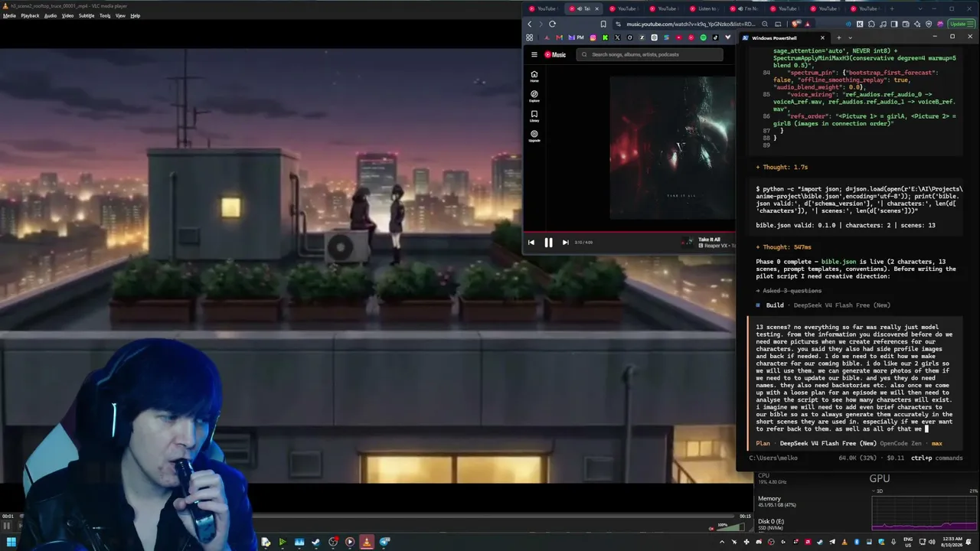Open VLC Video menu
980x551 pixels.
[67, 15]
